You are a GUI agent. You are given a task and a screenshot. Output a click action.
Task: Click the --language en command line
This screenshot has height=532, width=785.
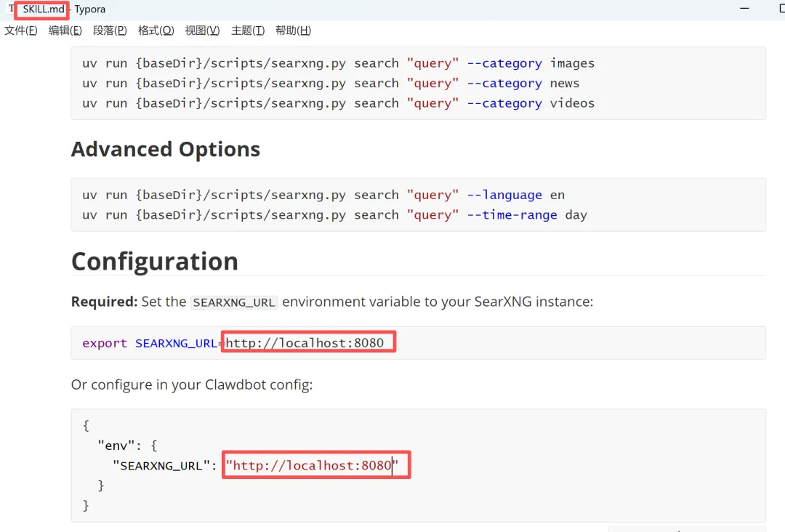[323, 195]
